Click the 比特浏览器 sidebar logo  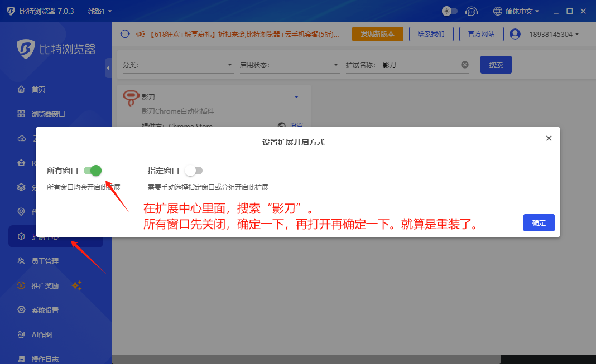coord(56,49)
